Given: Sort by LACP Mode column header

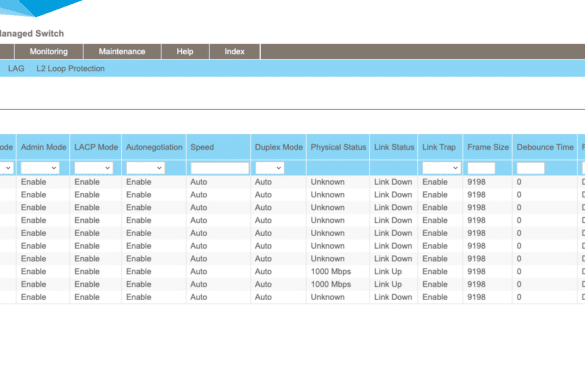Looking at the screenshot, I should point(96,147).
